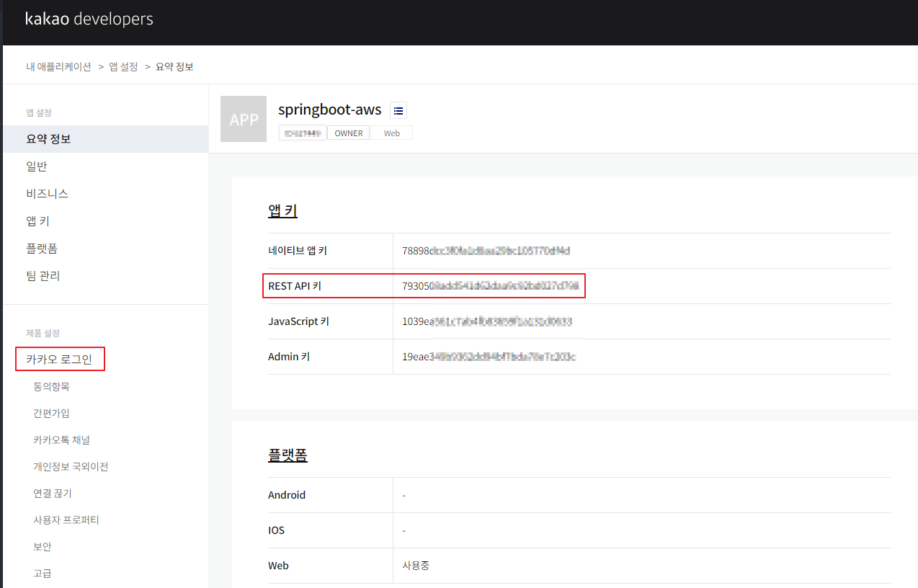Open 팀 관리 in the sidebar
This screenshot has height=588, width=918.
pos(43,276)
